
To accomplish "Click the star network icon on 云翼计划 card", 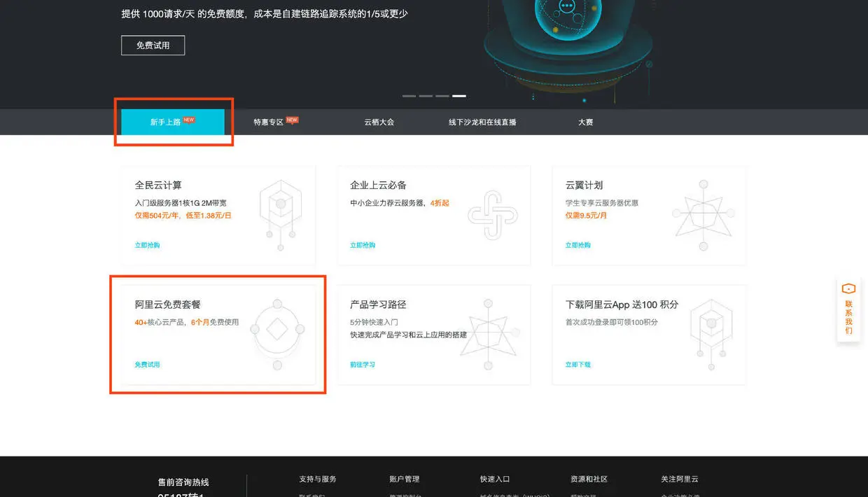I will click(703, 215).
